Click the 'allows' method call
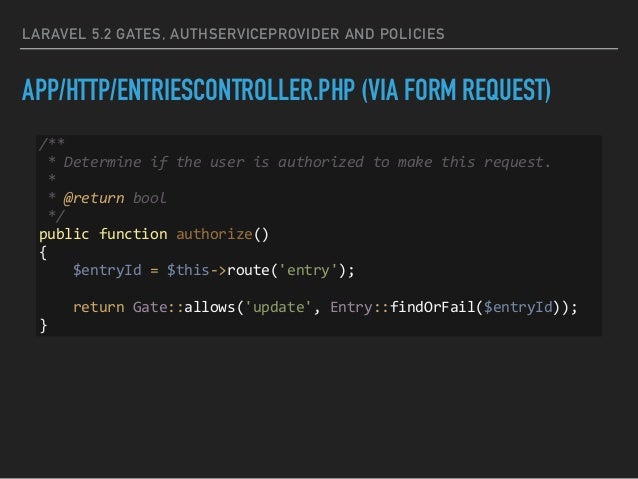The height and width of the screenshot is (479, 638). [210, 307]
